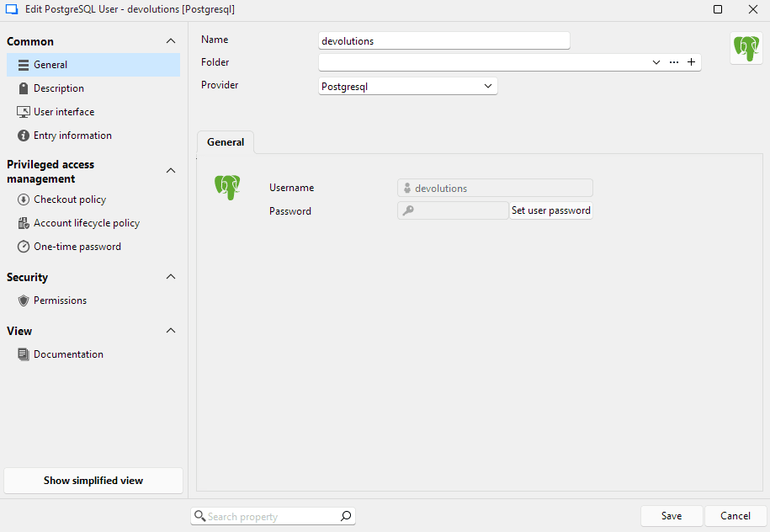Add a new folder with the plus button
This screenshot has width=770, height=532.
tap(692, 61)
